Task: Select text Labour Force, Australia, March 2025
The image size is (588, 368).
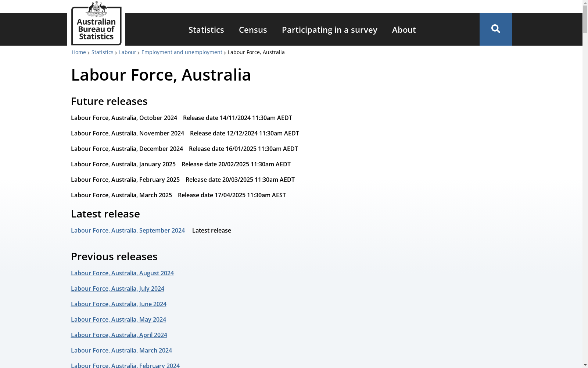Action: 121,195
